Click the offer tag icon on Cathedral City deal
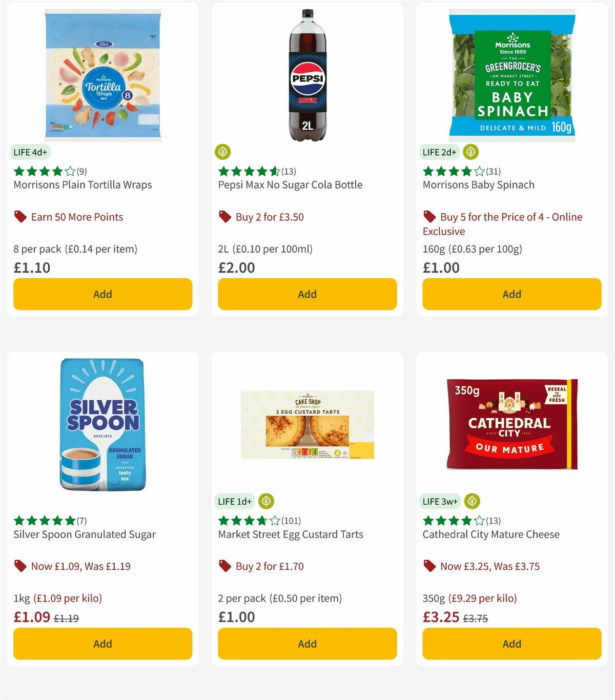This screenshot has width=615, height=700. click(x=429, y=566)
